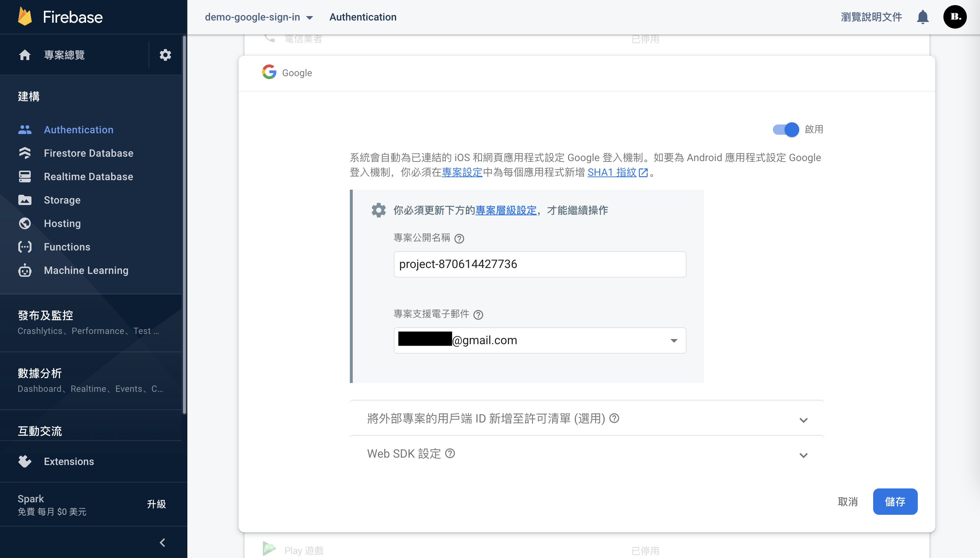Expand 將外部專案的用戶端 ID 新增至許可清單 section

803,420
